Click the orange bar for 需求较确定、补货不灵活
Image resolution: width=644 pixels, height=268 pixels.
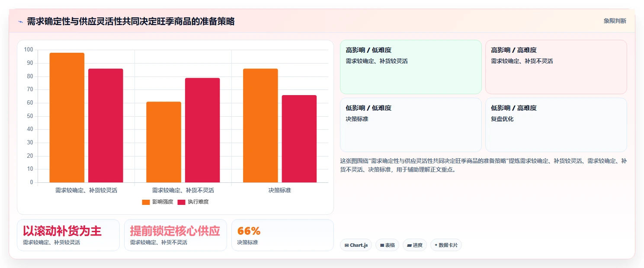coord(163,142)
